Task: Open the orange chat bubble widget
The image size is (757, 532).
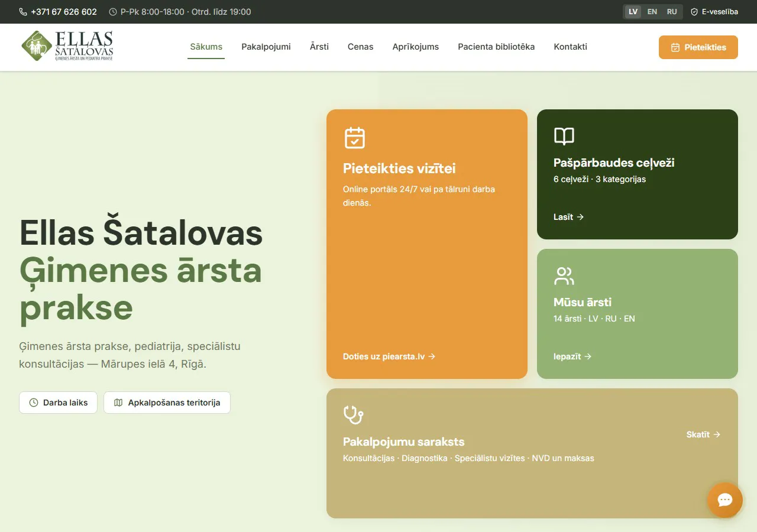Action: tap(725, 500)
